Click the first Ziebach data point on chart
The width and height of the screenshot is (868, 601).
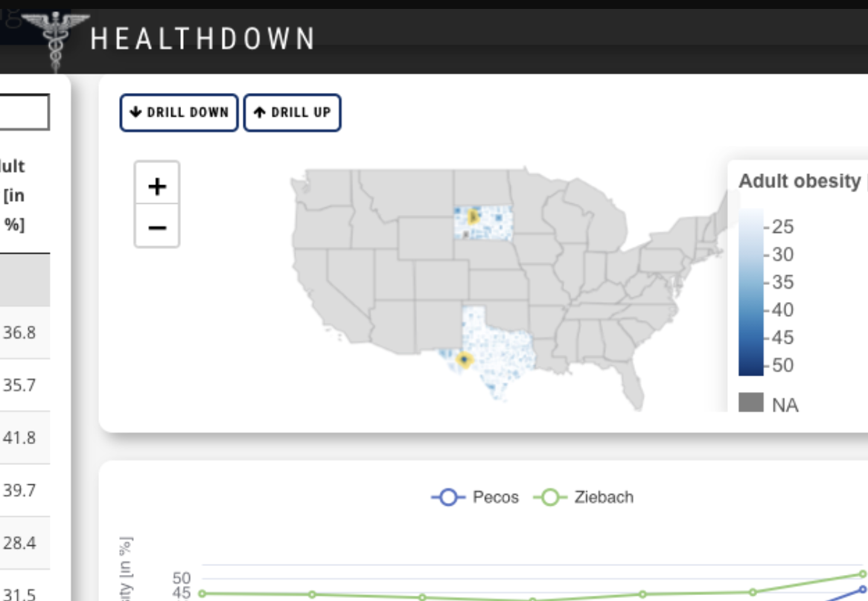tap(202, 594)
